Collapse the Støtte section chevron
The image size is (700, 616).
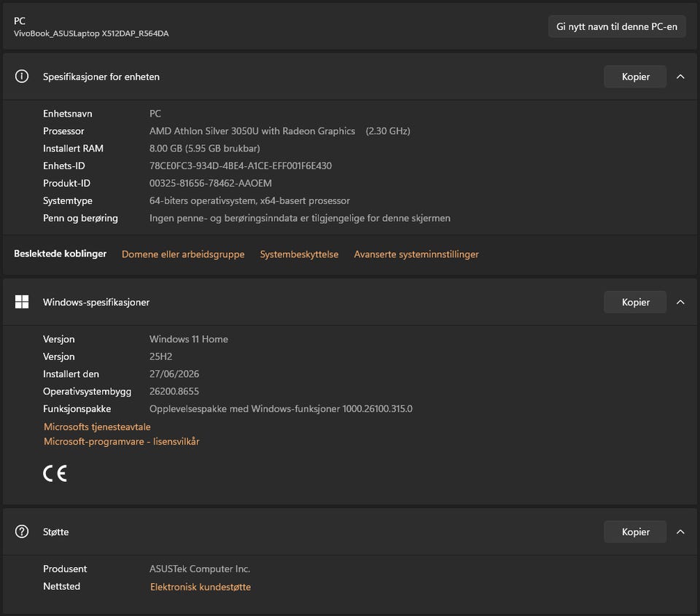(680, 531)
